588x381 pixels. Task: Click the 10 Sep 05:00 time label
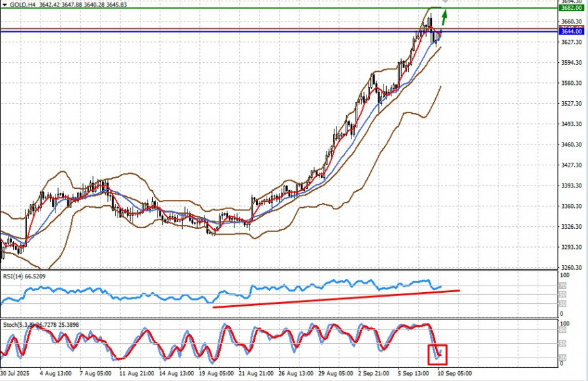(455, 374)
